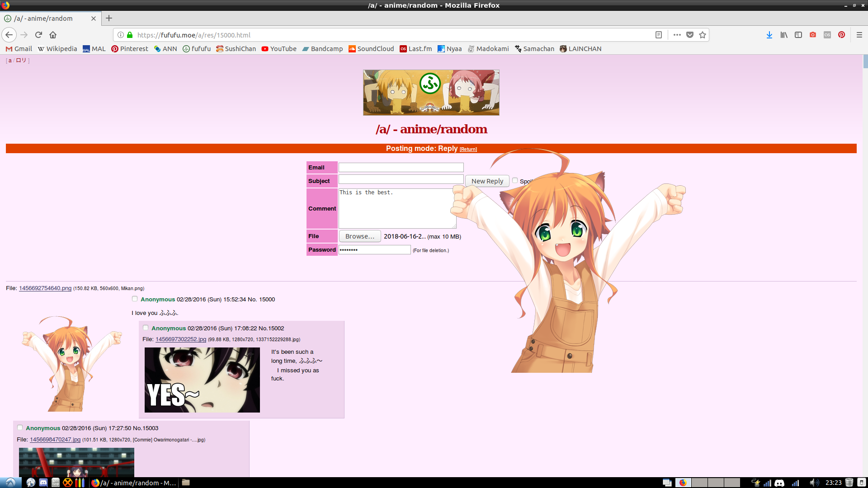The height and width of the screenshot is (488, 868).
Task: Open the ANN bookmark
Action: [x=165, y=49]
